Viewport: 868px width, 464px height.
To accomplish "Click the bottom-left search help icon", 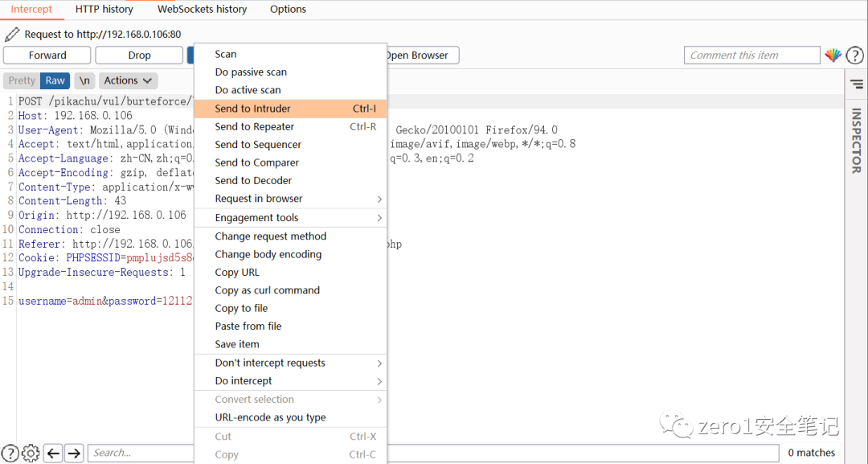I will pyautogui.click(x=10, y=453).
